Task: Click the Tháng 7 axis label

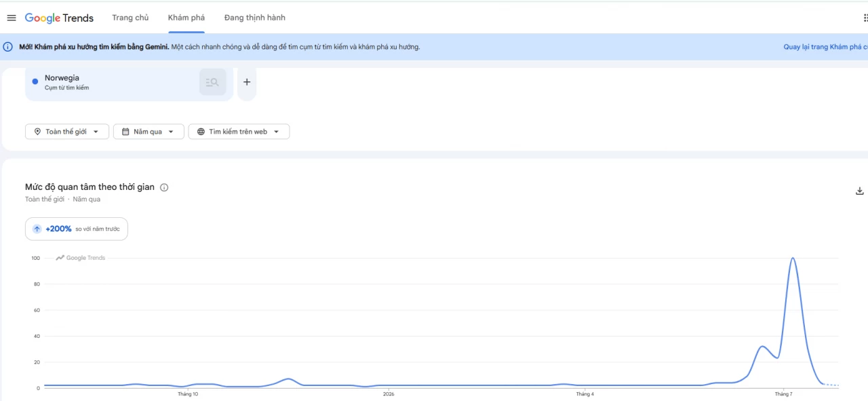Action: tap(783, 394)
